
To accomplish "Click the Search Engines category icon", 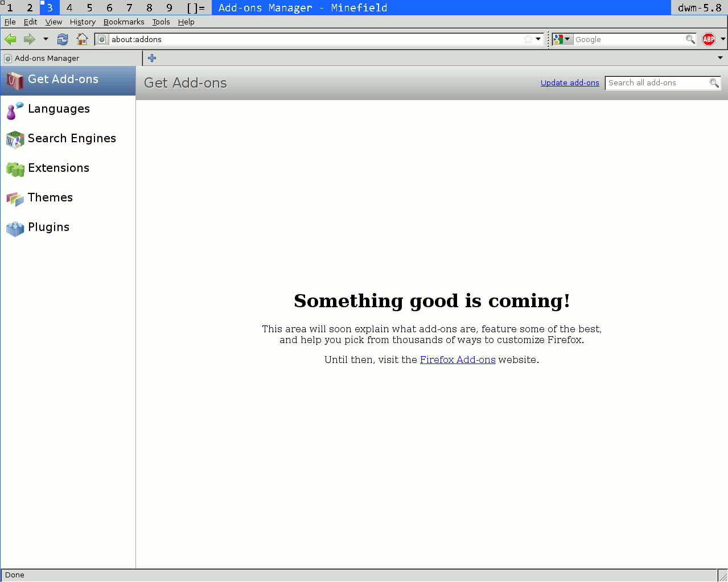I will (x=15, y=140).
